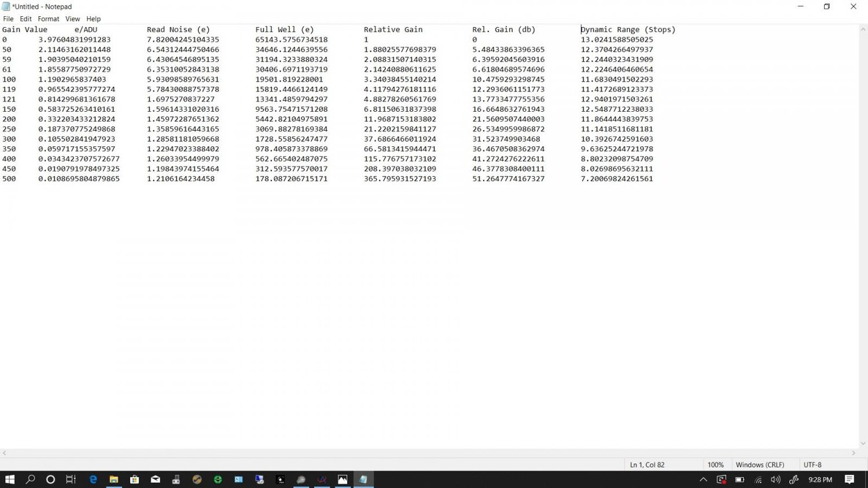Click the Notepad icon on the taskbar

[363, 479]
